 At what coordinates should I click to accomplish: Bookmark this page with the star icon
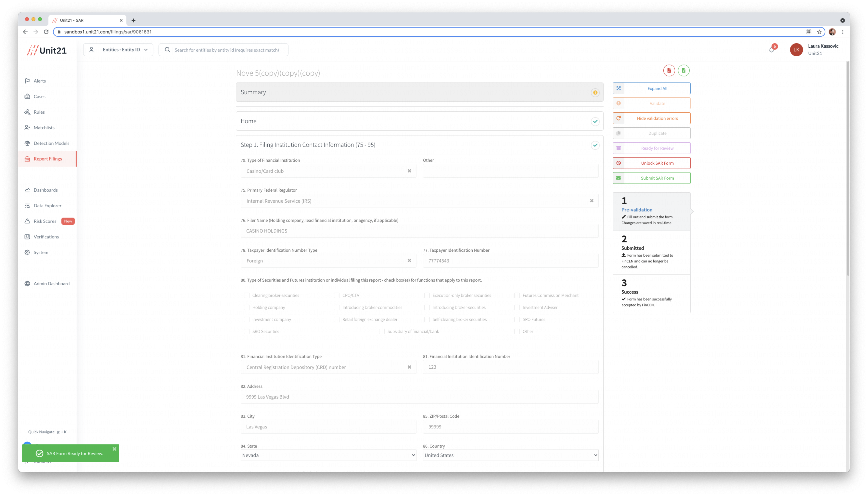819,32
